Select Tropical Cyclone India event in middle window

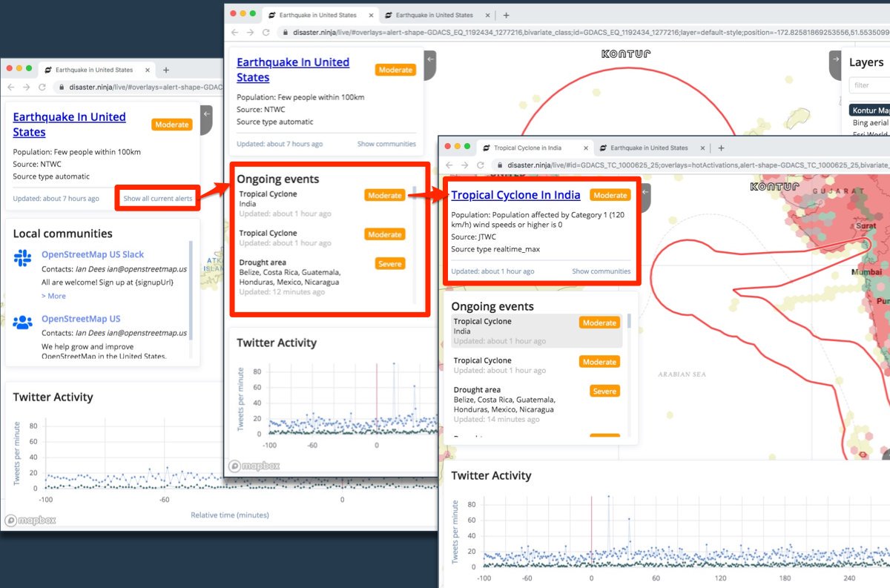(322, 204)
